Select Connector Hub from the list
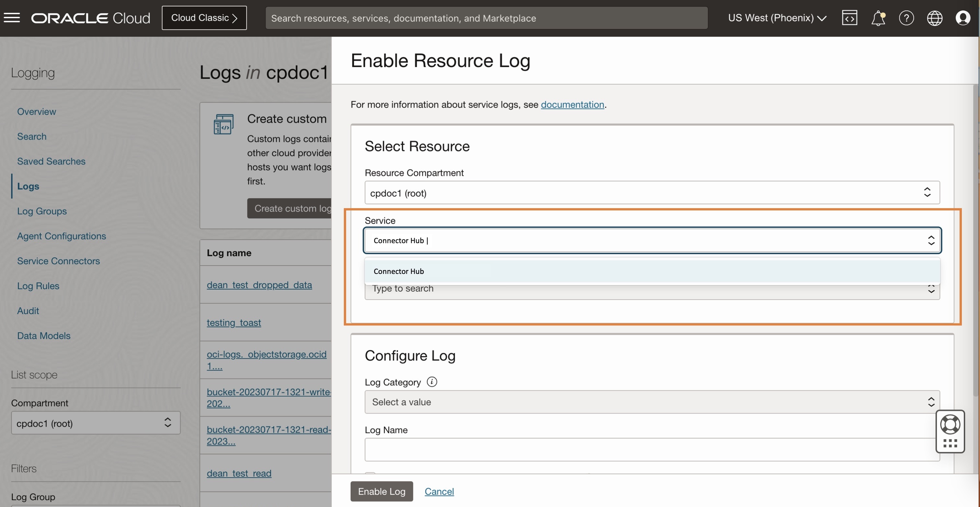The width and height of the screenshot is (980, 507). pyautogui.click(x=398, y=271)
